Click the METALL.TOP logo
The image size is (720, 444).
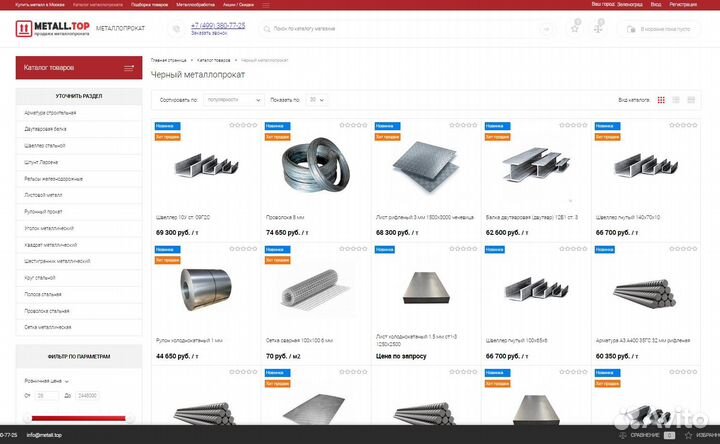(x=52, y=28)
